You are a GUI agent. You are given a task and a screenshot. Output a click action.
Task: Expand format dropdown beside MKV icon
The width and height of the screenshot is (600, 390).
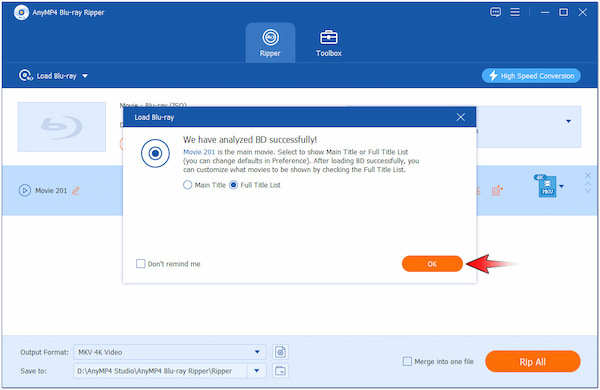click(x=561, y=186)
